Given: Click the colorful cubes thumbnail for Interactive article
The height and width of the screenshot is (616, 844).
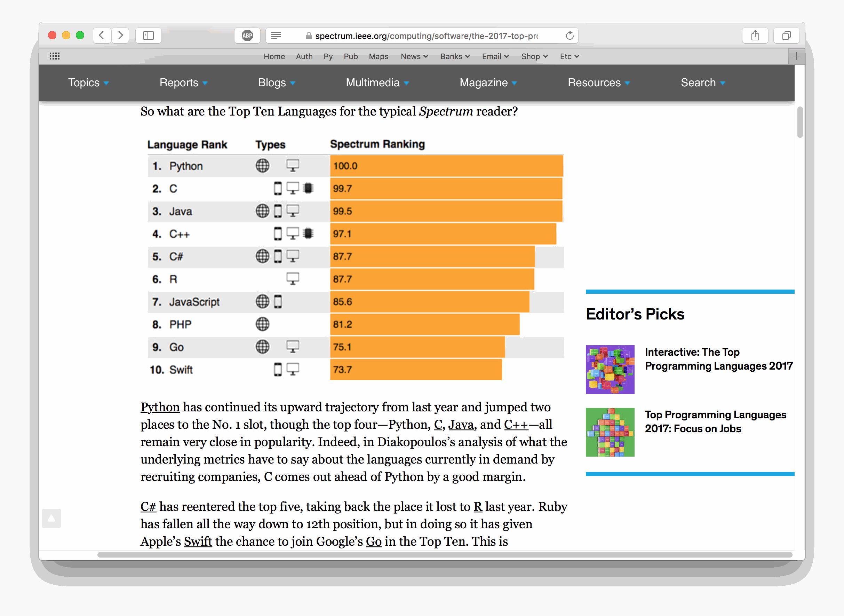Looking at the screenshot, I should [x=610, y=370].
